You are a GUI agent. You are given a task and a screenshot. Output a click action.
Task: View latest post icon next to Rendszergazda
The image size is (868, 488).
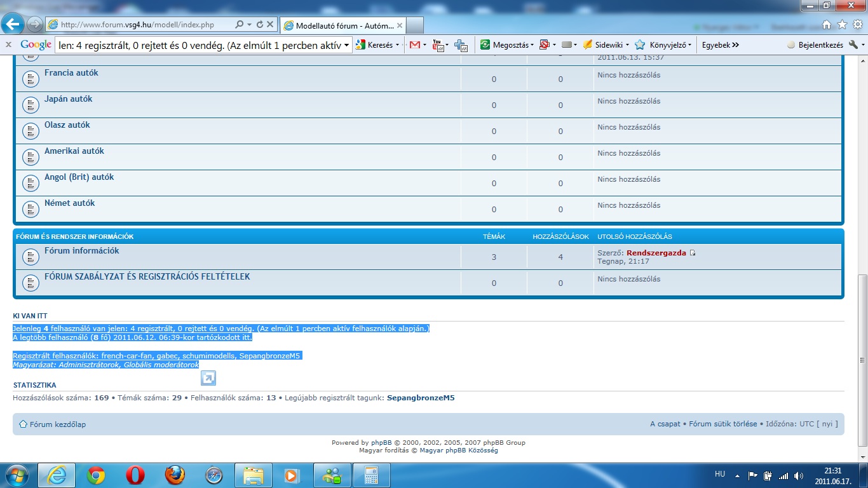click(x=693, y=253)
